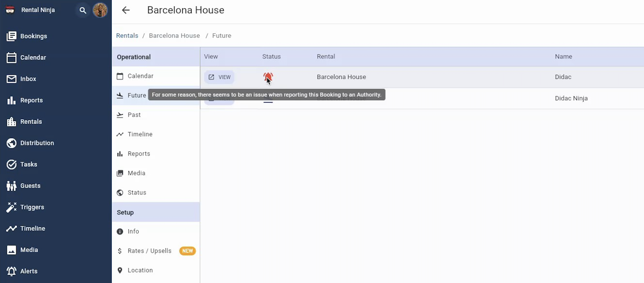The width and height of the screenshot is (644, 283).
Task: Click the Didac name cell
Action: [x=563, y=77]
